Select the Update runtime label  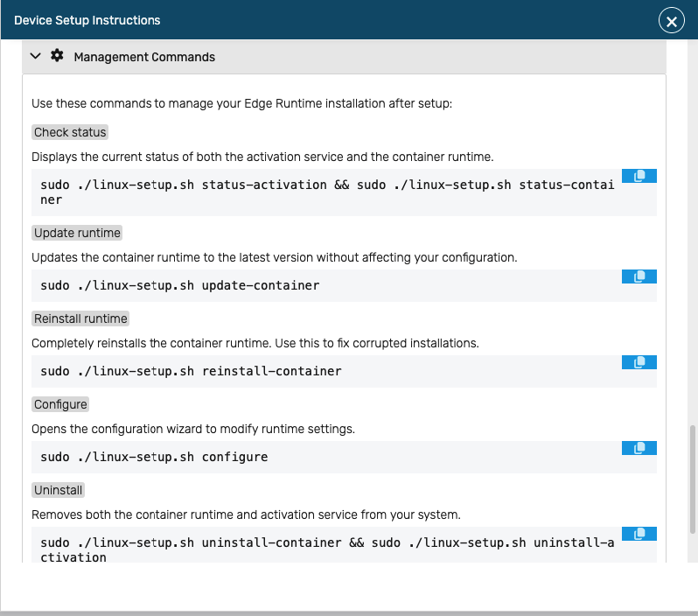[x=77, y=233]
